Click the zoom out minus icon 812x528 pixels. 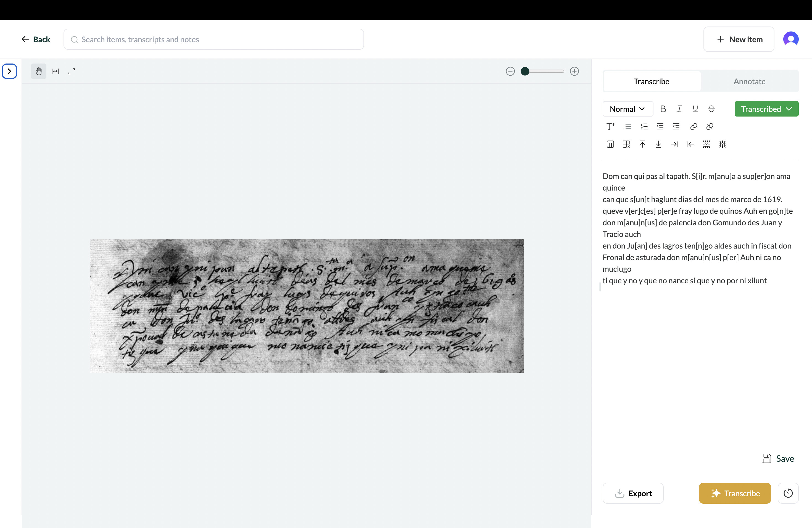(x=510, y=71)
